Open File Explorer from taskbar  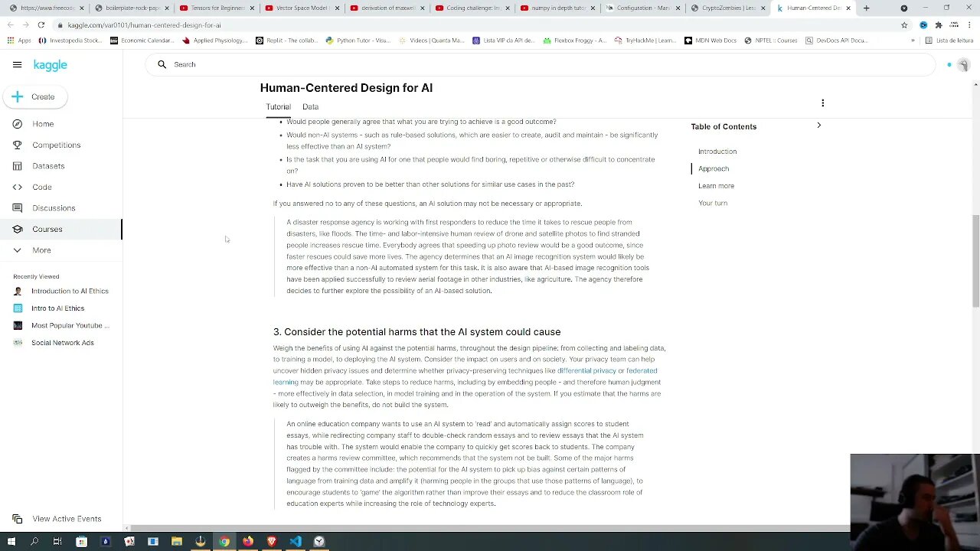point(176,542)
